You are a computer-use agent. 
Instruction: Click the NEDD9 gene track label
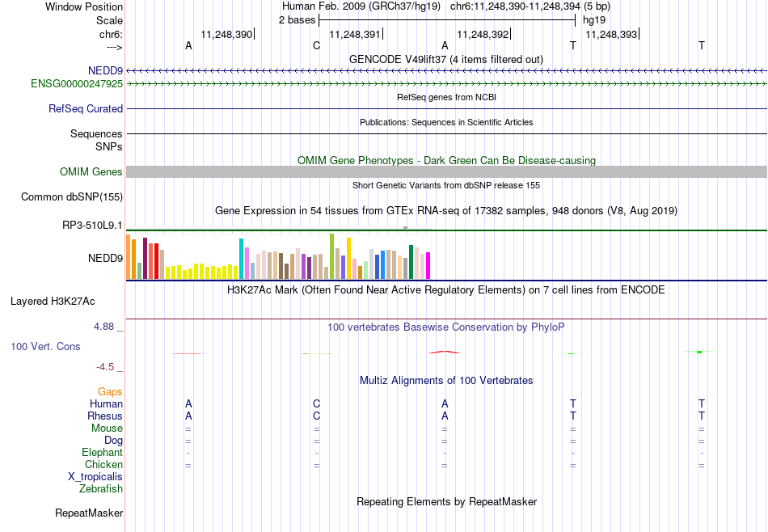click(x=105, y=70)
